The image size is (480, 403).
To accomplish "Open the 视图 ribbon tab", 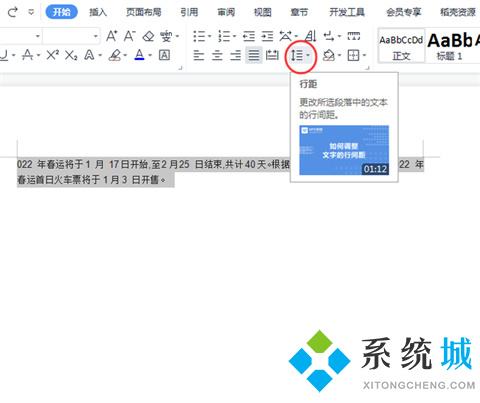I will (x=263, y=12).
